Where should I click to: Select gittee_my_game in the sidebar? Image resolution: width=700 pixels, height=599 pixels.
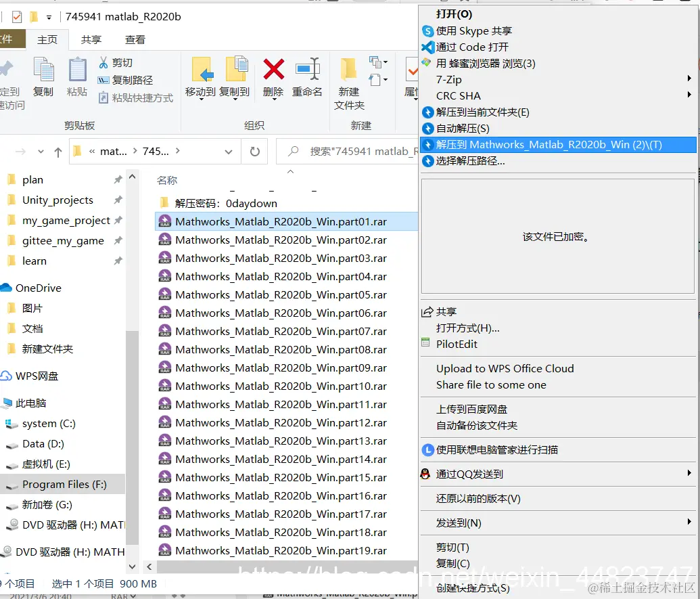(x=62, y=241)
